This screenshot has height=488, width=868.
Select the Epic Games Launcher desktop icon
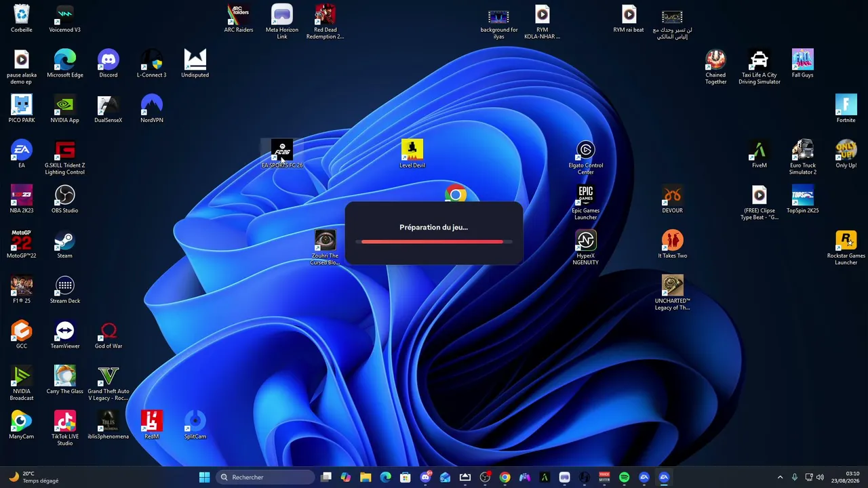586,202
